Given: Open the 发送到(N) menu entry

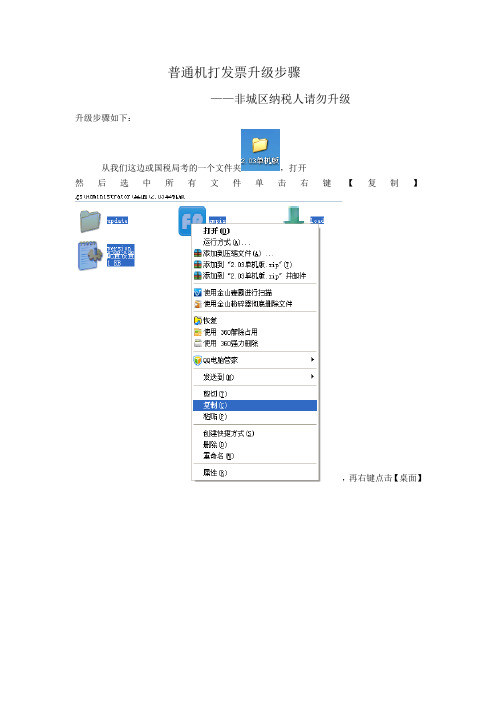Looking at the screenshot, I should point(255,377).
